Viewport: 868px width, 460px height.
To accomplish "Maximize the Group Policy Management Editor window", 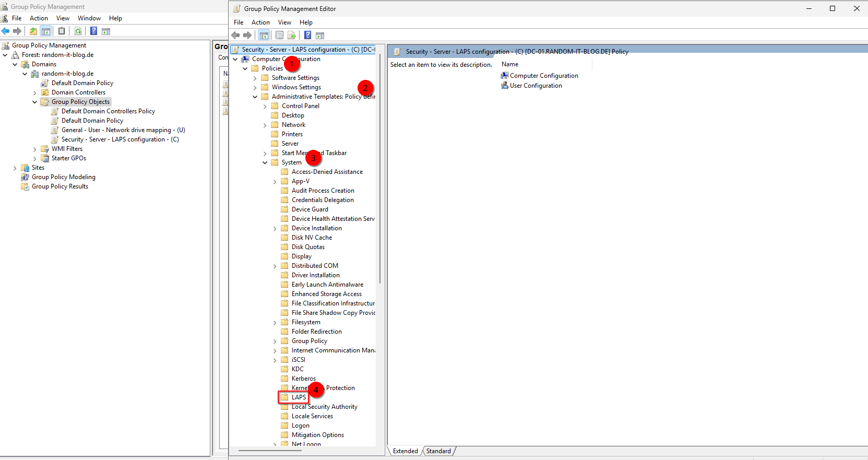I will point(833,8).
